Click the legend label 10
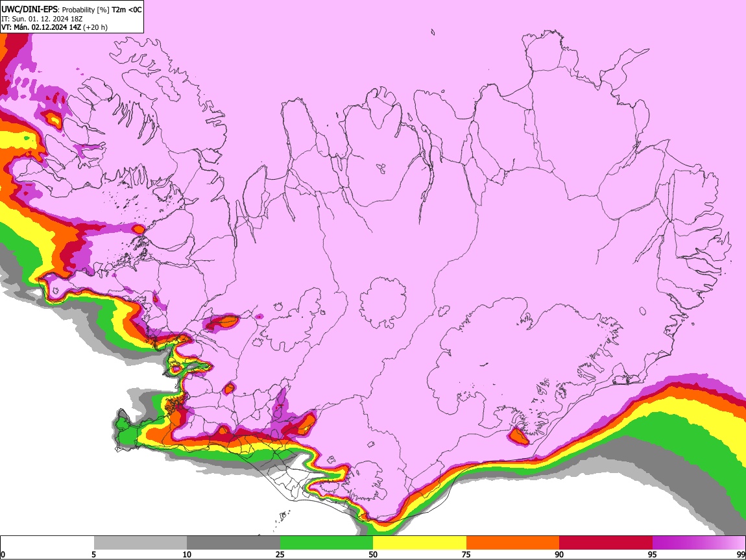Viewport: 746px width, 560px height. (x=187, y=555)
